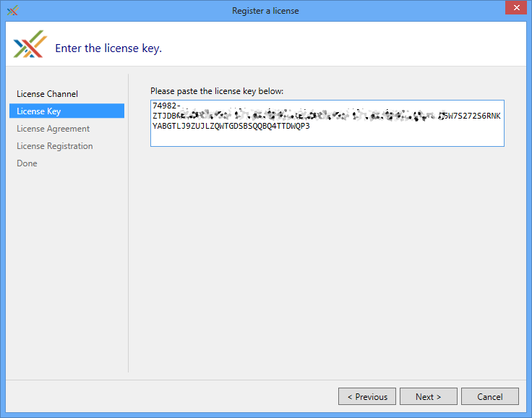The width and height of the screenshot is (532, 418).
Task: Continue with the Next button
Action: pyautogui.click(x=428, y=396)
